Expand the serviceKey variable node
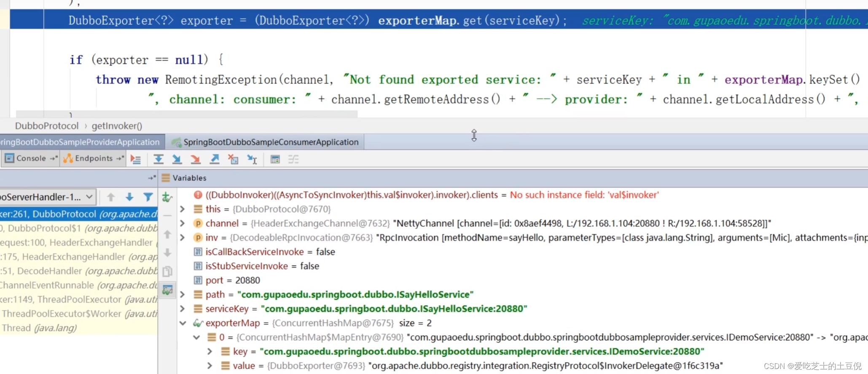This screenshot has height=374, width=868. click(183, 309)
